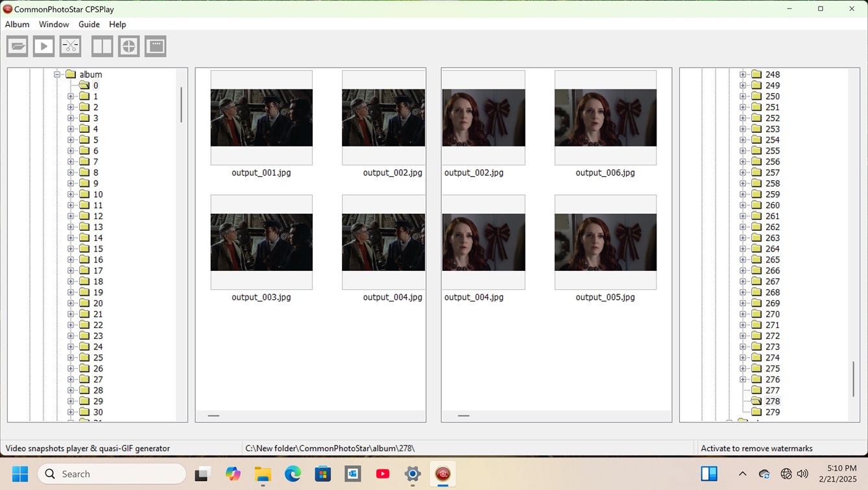868x490 pixels.
Task: Click the folder icon next to 279
Action: 756,412
